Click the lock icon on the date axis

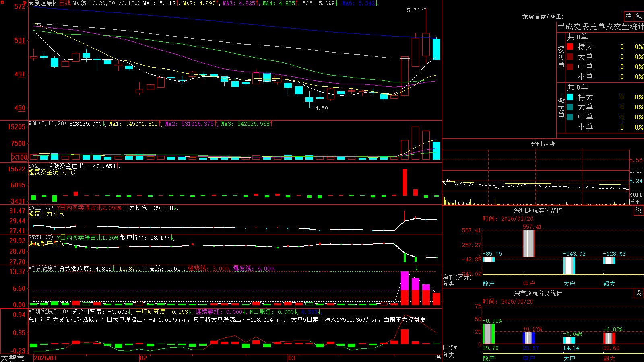pos(438,357)
